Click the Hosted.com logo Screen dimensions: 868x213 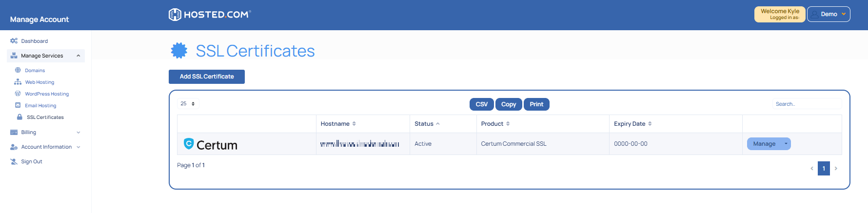pos(210,15)
